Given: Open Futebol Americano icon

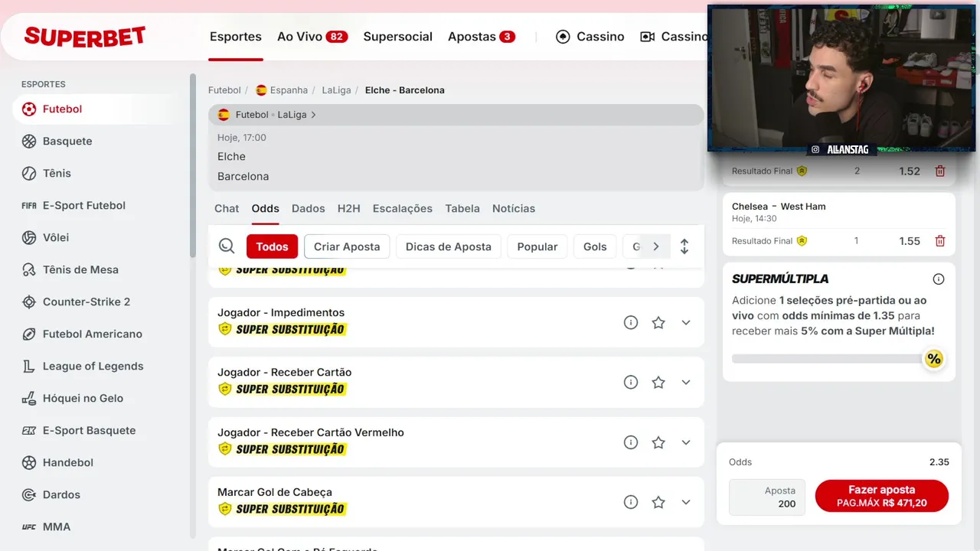Looking at the screenshot, I should (29, 334).
